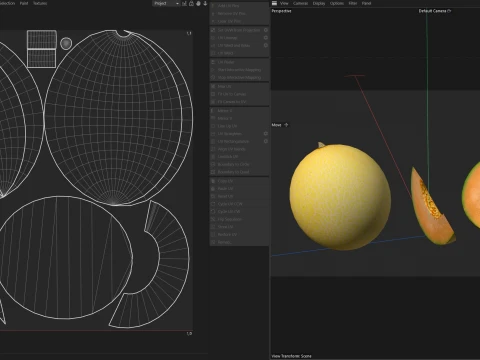Choose the UV Peeler command
This screenshot has height=360, width=480.
[239, 62]
